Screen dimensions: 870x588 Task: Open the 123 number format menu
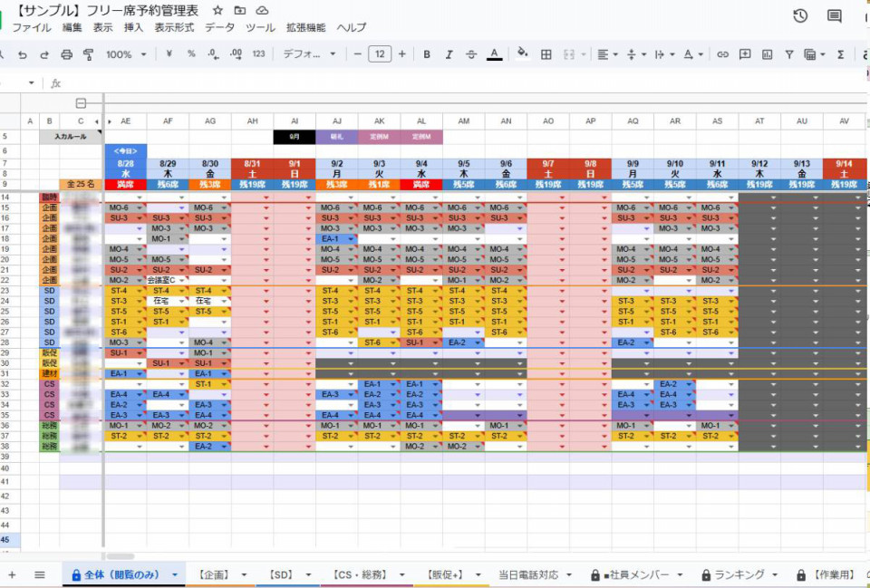pyautogui.click(x=258, y=53)
